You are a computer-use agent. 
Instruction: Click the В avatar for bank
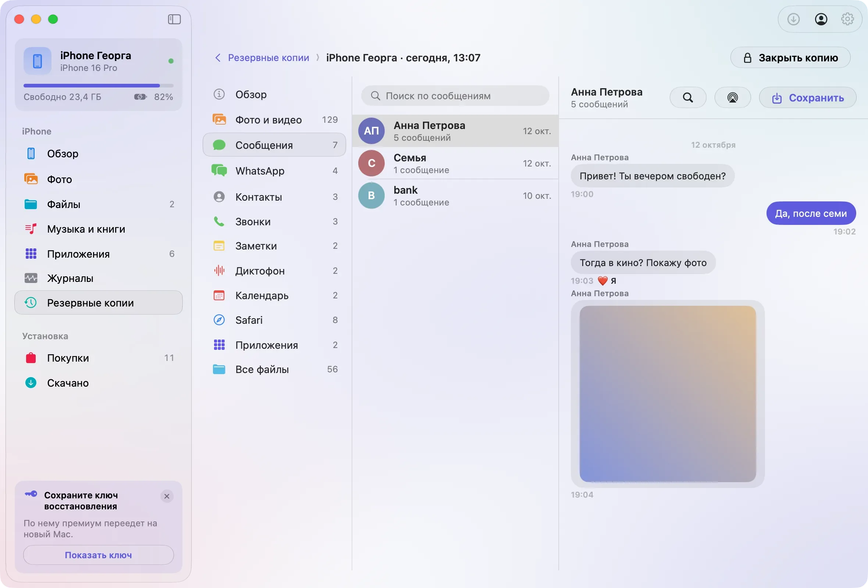point(371,196)
